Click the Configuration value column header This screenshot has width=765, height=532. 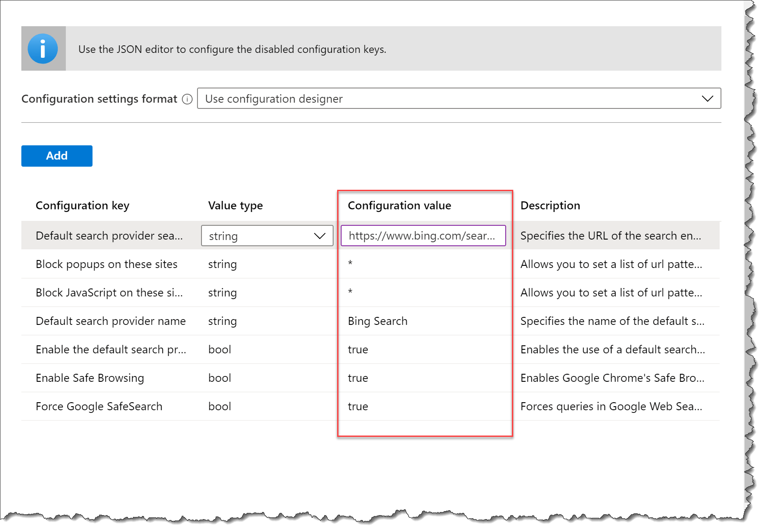point(399,205)
